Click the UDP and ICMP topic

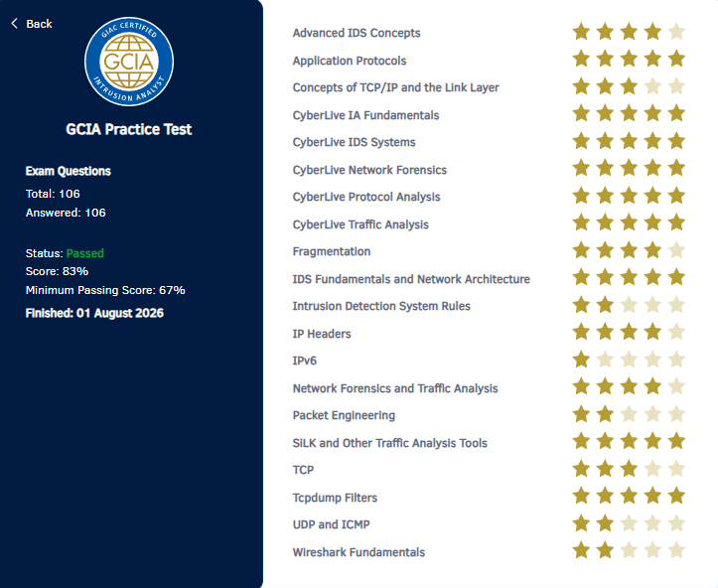[x=331, y=524]
